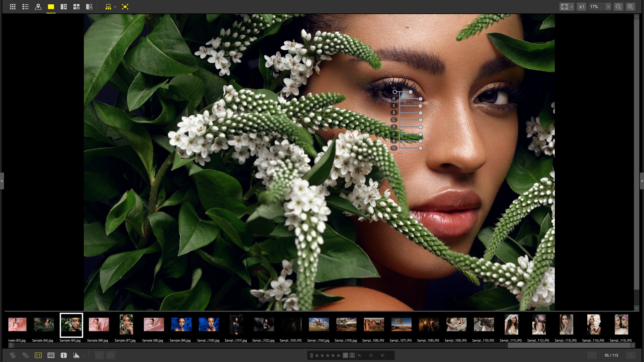Screen dimensions: 644x362
Task: Open the two-image compare view
Action: (x=64, y=6)
